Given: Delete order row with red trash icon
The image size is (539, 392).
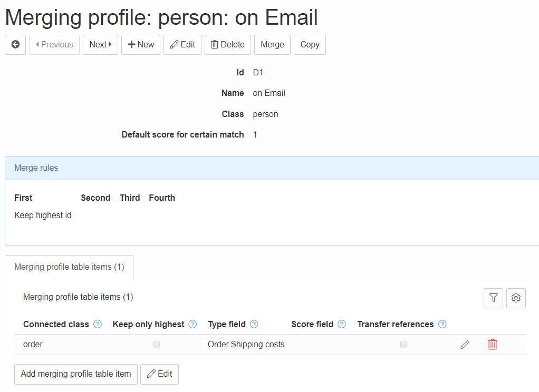Looking at the screenshot, I should click(x=493, y=345).
